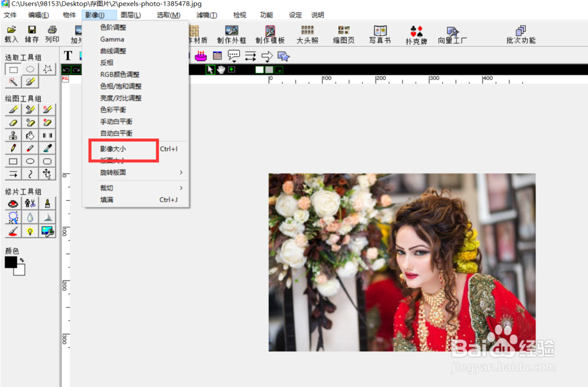Select the rectangular selection tool
The width and height of the screenshot is (588, 387).
click(13, 69)
